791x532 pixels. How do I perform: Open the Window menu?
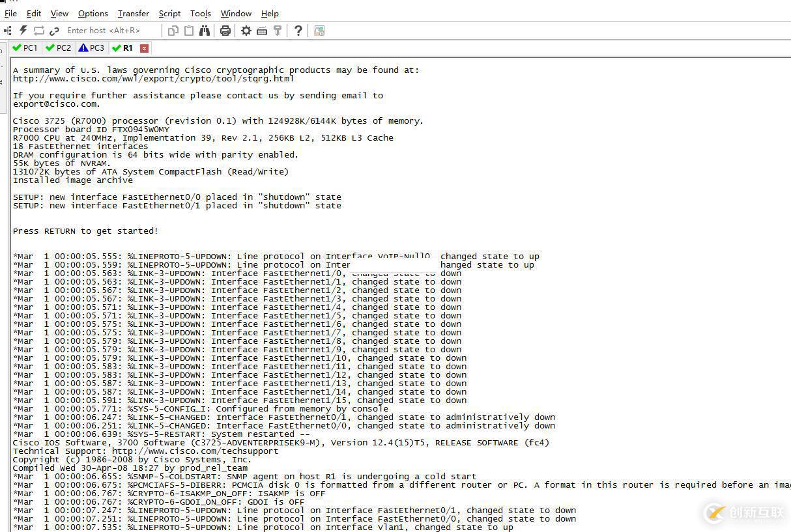[x=236, y=13]
